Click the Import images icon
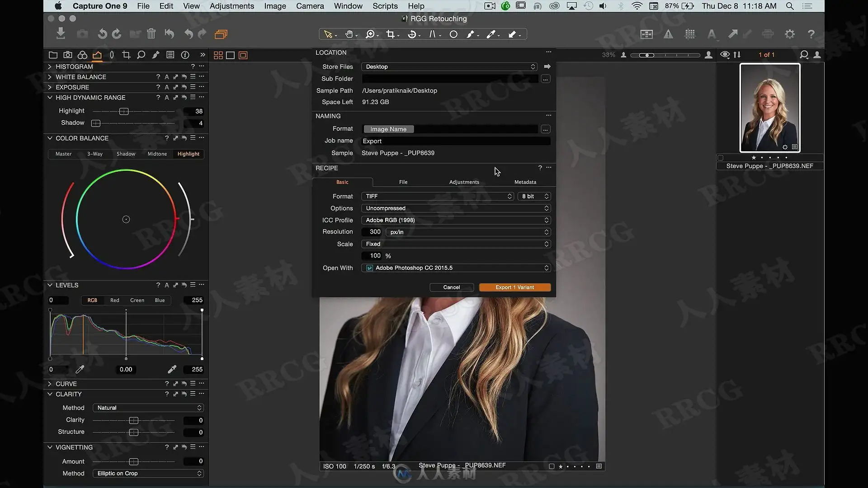Screen dimensions: 868x488 pos(61,33)
